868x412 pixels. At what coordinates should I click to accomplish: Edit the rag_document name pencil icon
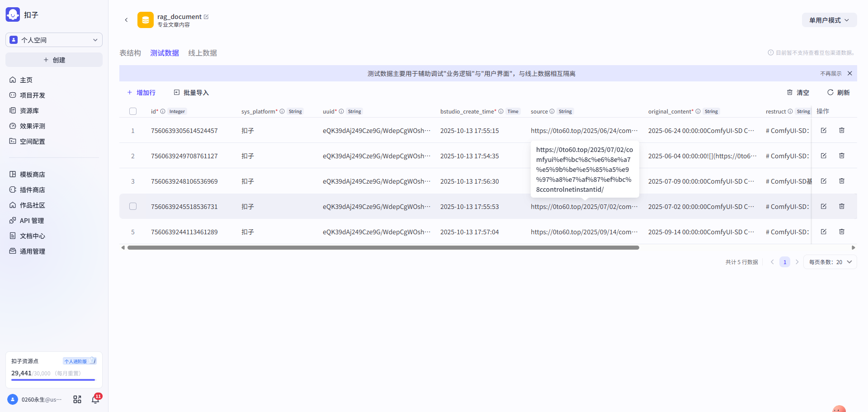206,17
